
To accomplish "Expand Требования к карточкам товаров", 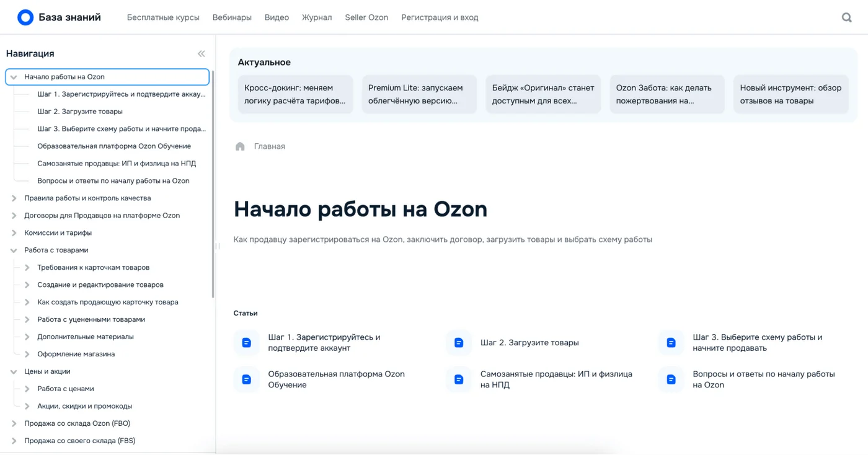I will [27, 268].
